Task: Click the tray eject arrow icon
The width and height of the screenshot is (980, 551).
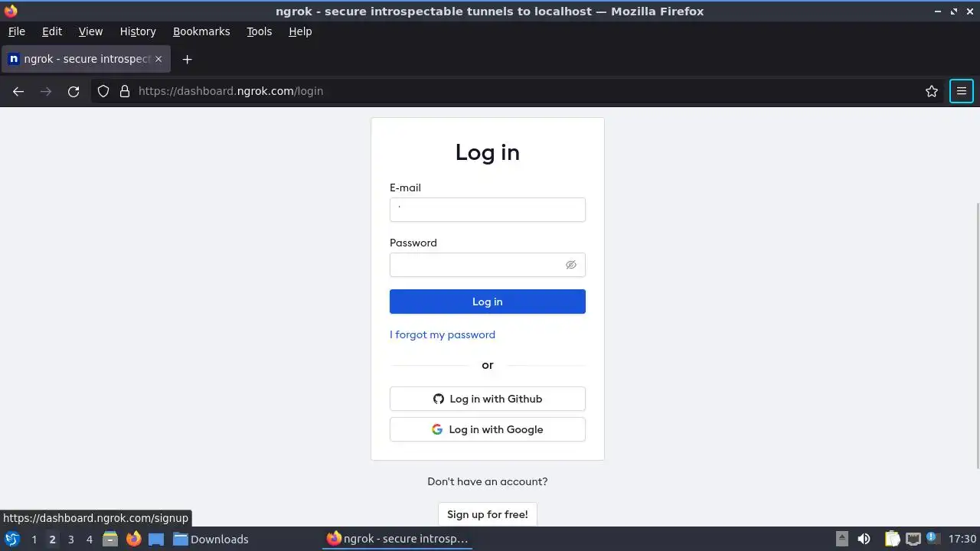Action: coord(841,539)
